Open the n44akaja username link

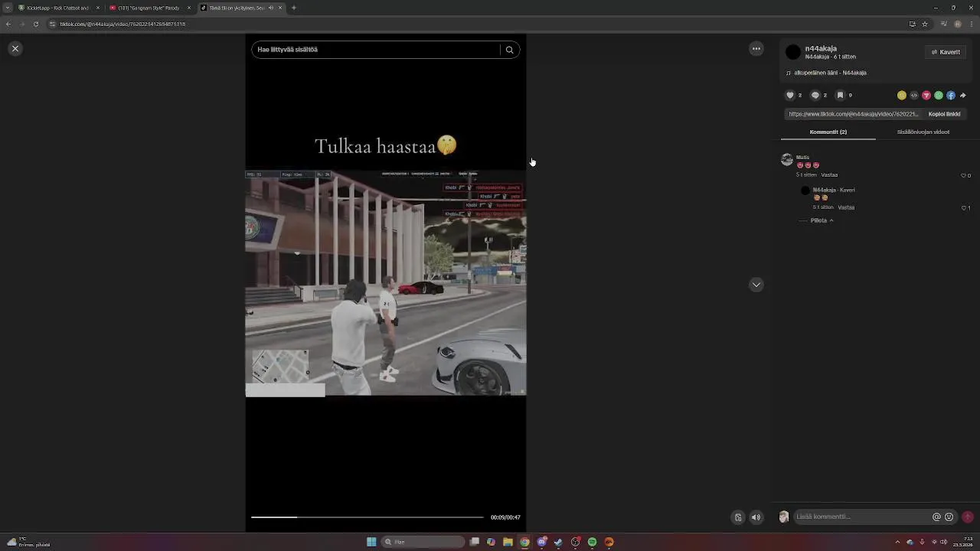click(821, 48)
